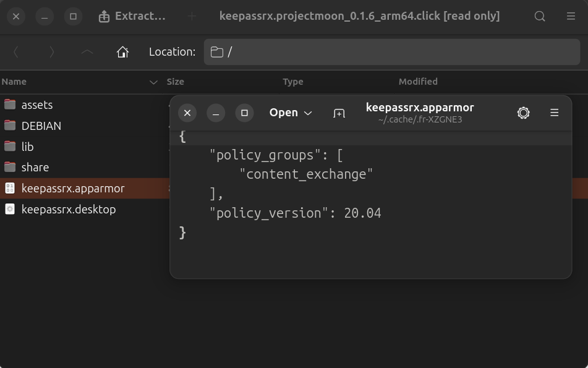Select the lib folder icon
This screenshot has height=368, width=588.
(x=10, y=147)
